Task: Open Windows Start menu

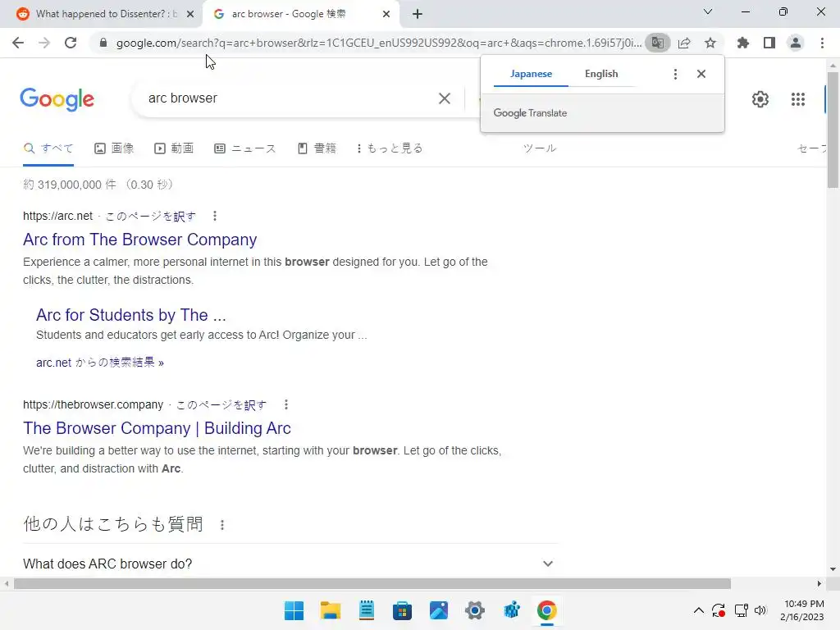Action: (x=294, y=610)
